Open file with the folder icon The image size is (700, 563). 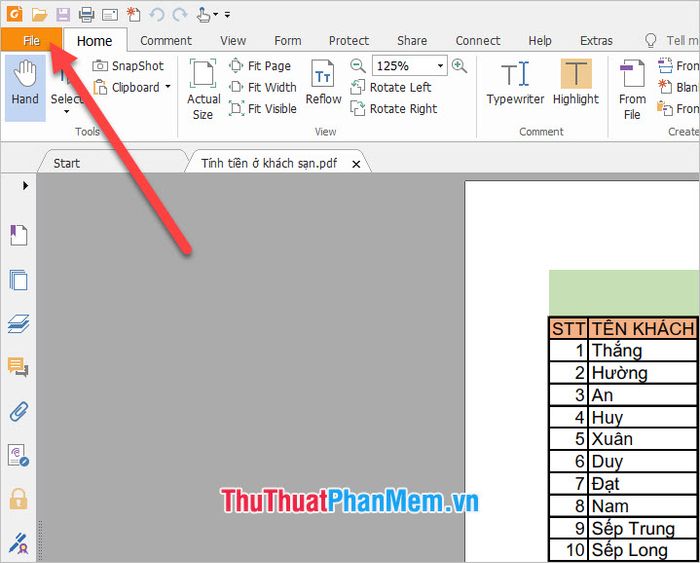40,15
